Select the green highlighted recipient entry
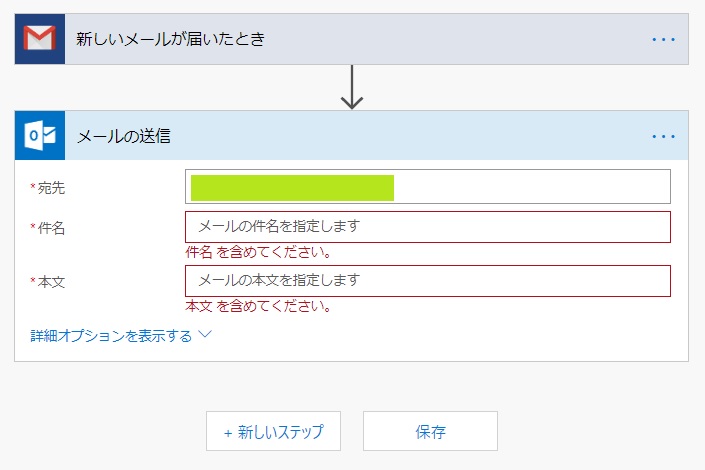 tap(292, 188)
